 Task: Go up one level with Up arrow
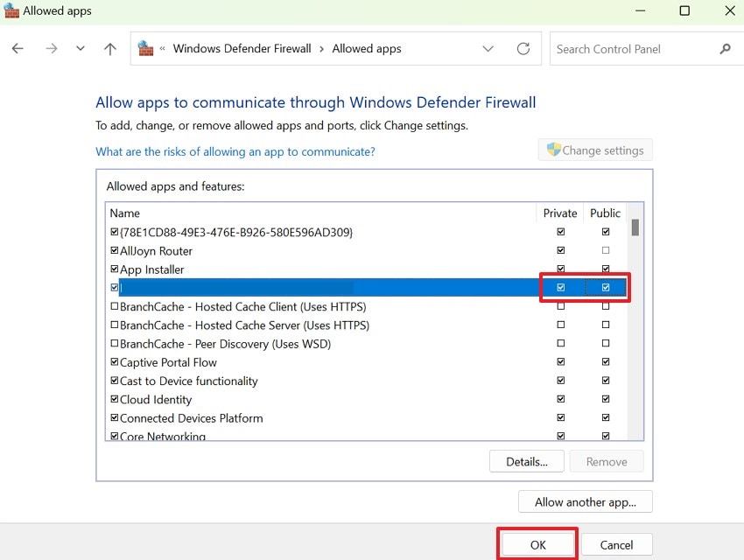pyautogui.click(x=110, y=48)
